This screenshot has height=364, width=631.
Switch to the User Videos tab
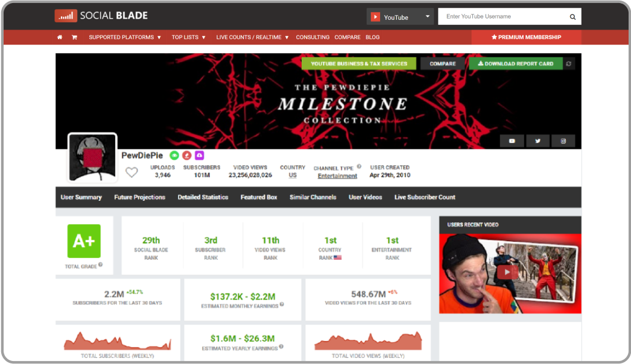click(366, 197)
